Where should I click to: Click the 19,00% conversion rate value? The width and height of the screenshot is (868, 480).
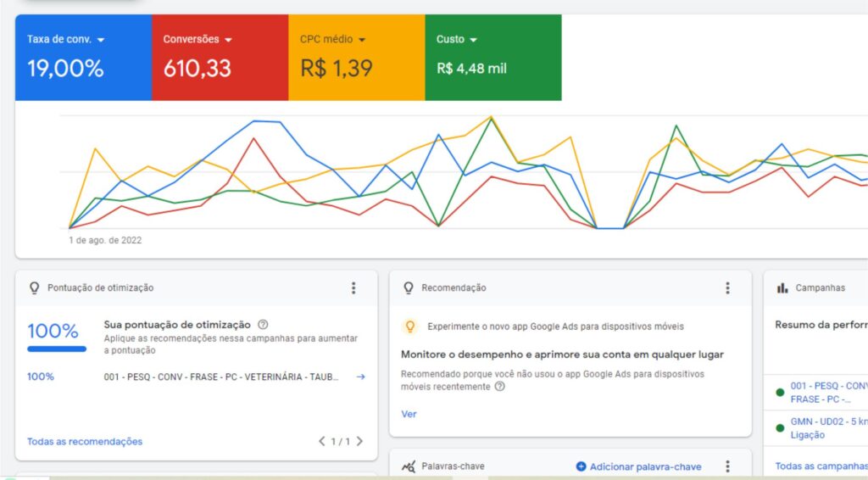click(x=65, y=69)
